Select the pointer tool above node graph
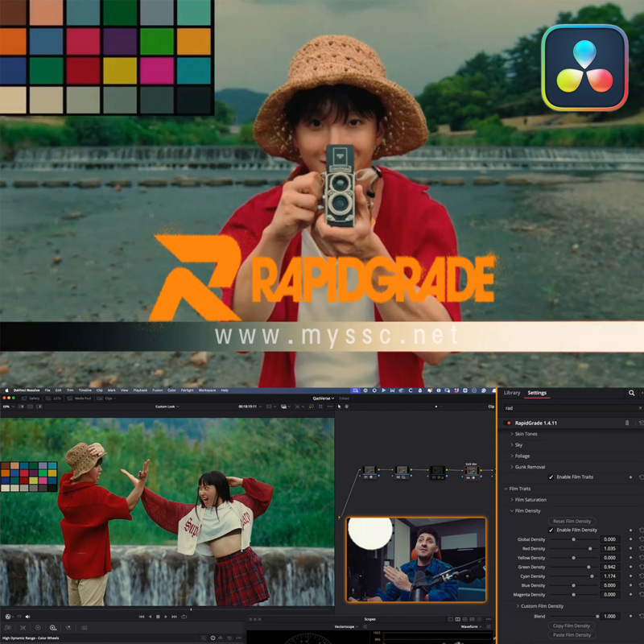Image resolution: width=644 pixels, height=644 pixels. 339,407
